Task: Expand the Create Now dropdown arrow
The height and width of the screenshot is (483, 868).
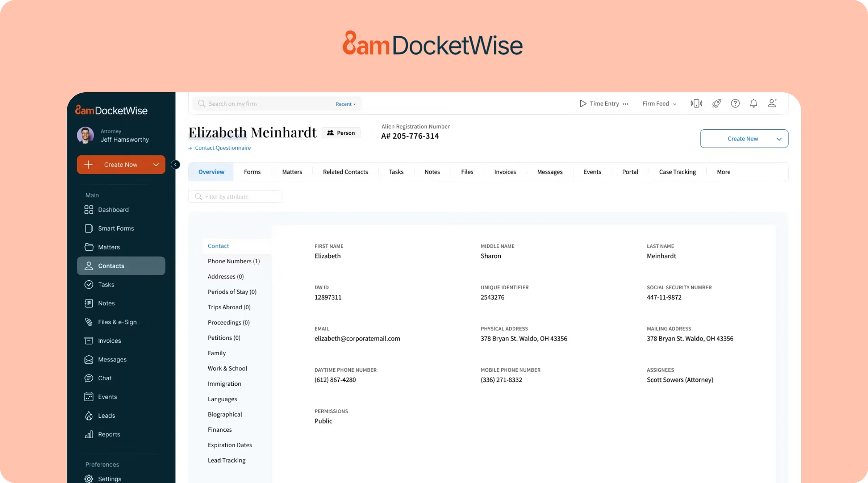Action: (x=156, y=165)
